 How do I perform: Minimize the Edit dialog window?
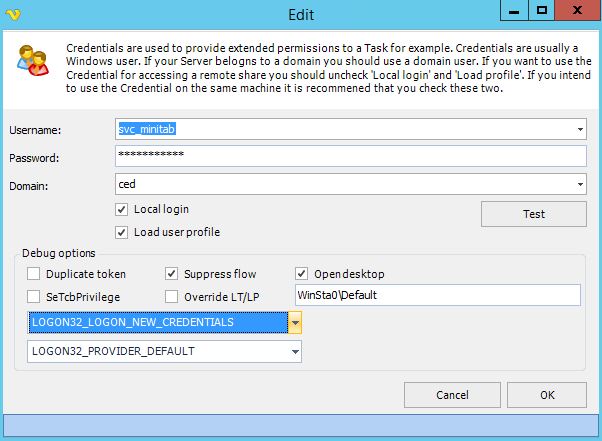click(515, 11)
